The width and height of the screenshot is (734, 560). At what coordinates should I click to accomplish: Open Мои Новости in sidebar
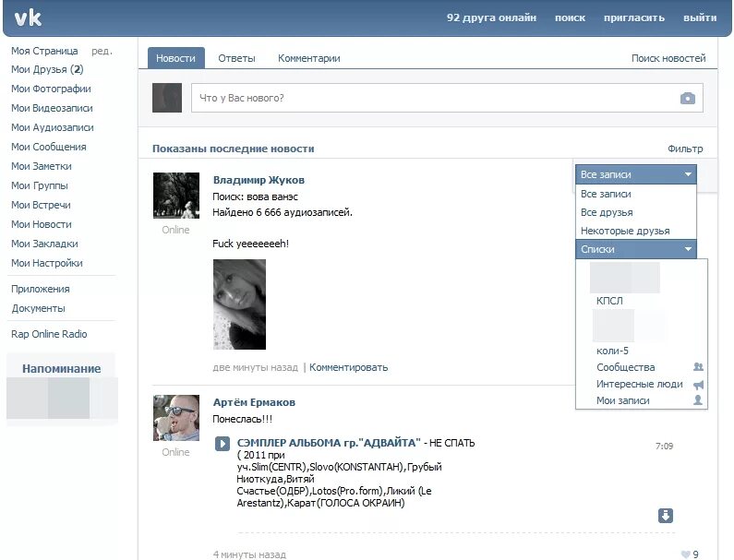tap(42, 224)
